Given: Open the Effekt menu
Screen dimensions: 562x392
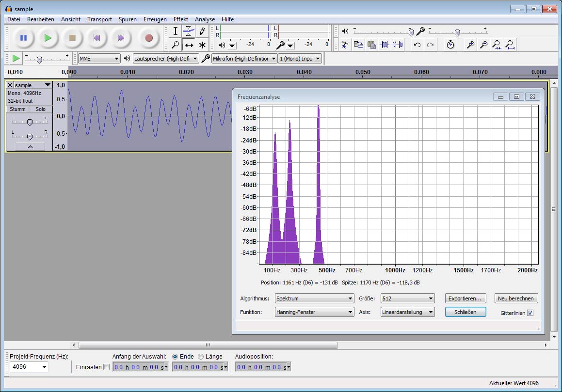Looking at the screenshot, I should click(180, 19).
